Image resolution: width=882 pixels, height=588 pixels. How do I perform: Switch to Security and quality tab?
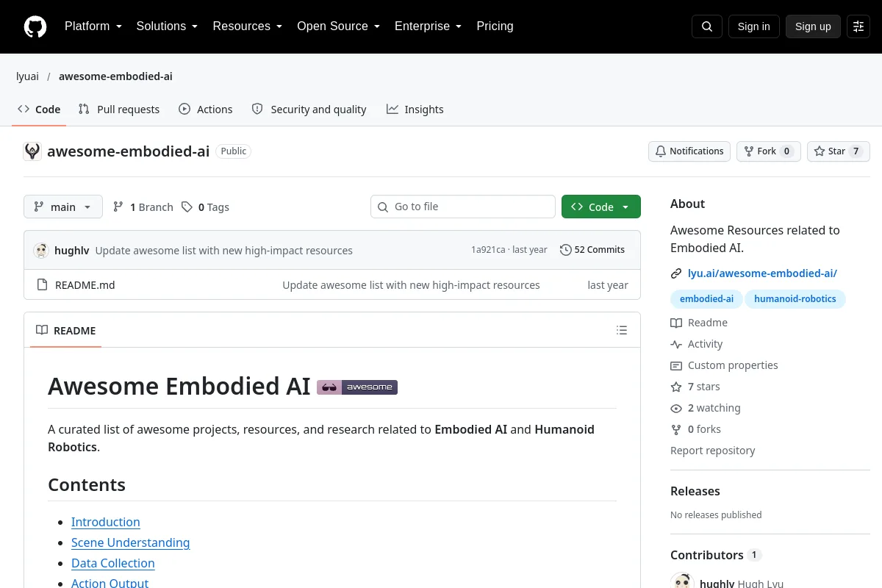point(309,110)
